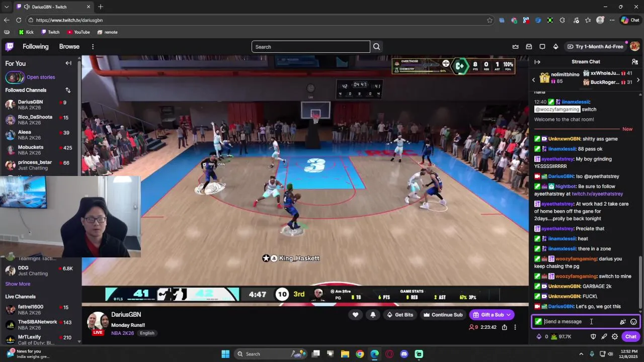Open Chrome from the taskbar

click(x=360, y=354)
